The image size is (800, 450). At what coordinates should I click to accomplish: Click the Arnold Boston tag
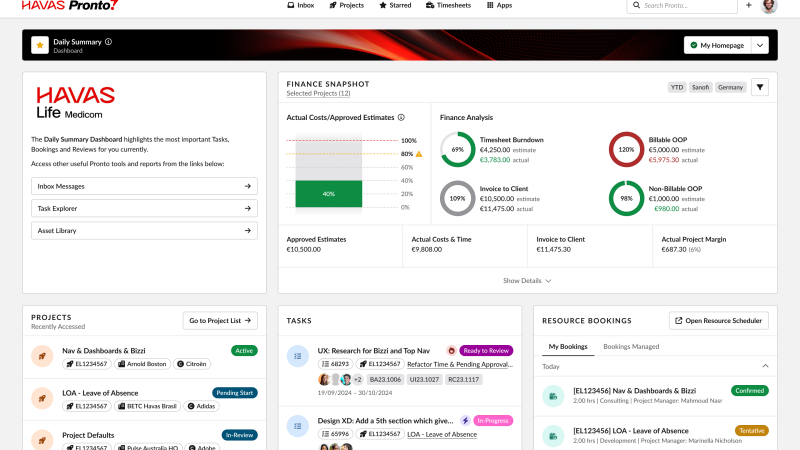(142, 364)
